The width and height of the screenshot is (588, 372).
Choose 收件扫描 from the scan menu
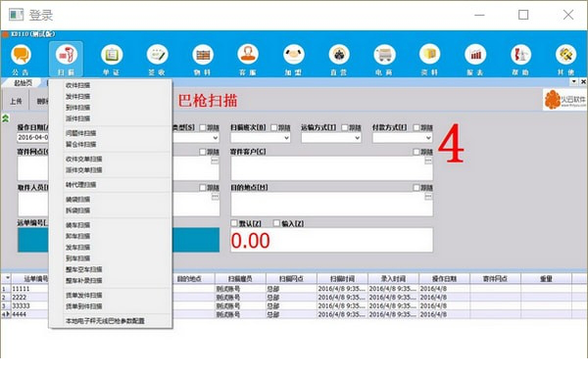pyautogui.click(x=77, y=85)
